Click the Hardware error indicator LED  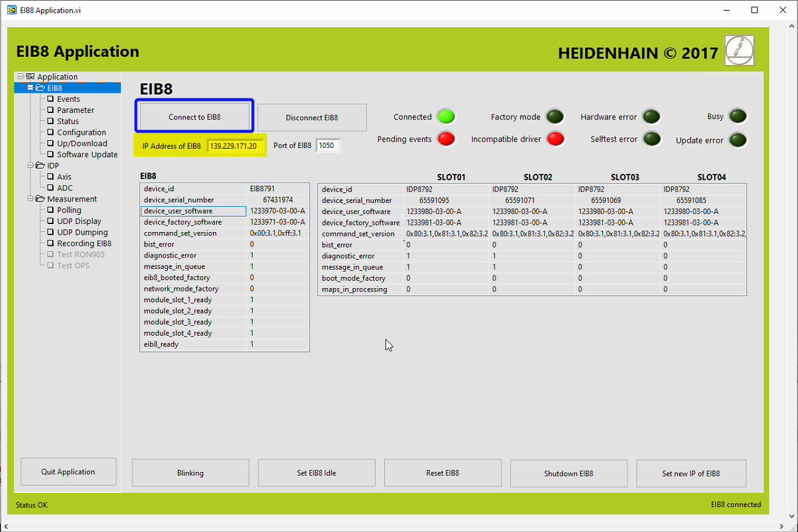point(652,117)
